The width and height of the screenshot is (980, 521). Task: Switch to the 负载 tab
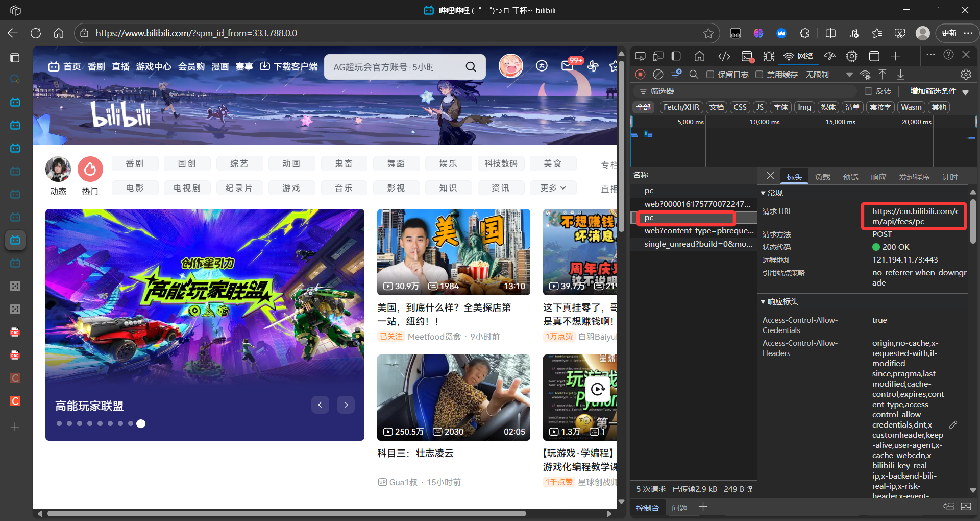pos(822,177)
